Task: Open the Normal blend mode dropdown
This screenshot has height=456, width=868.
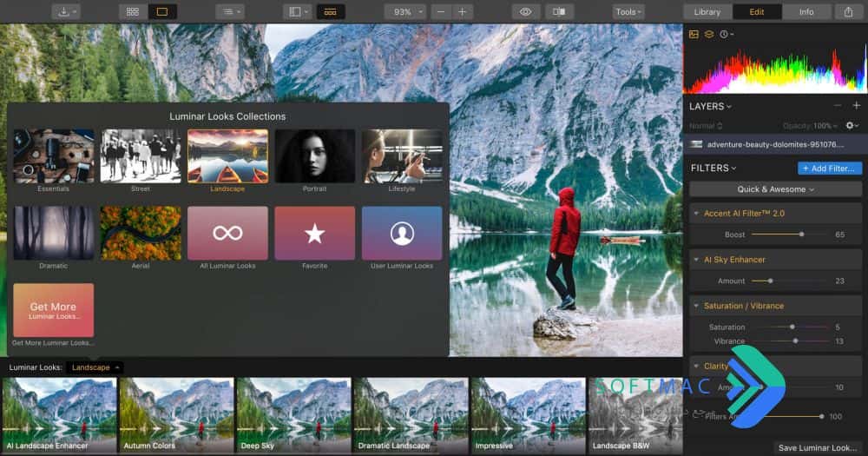Action: pyautogui.click(x=706, y=126)
